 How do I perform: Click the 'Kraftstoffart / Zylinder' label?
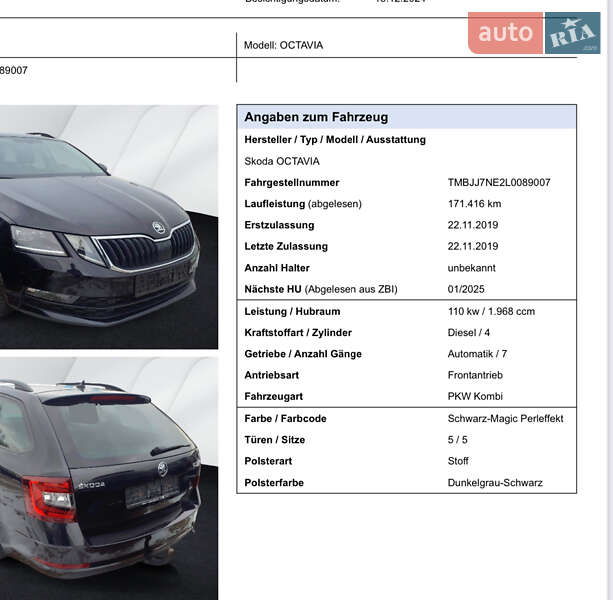[x=298, y=333]
